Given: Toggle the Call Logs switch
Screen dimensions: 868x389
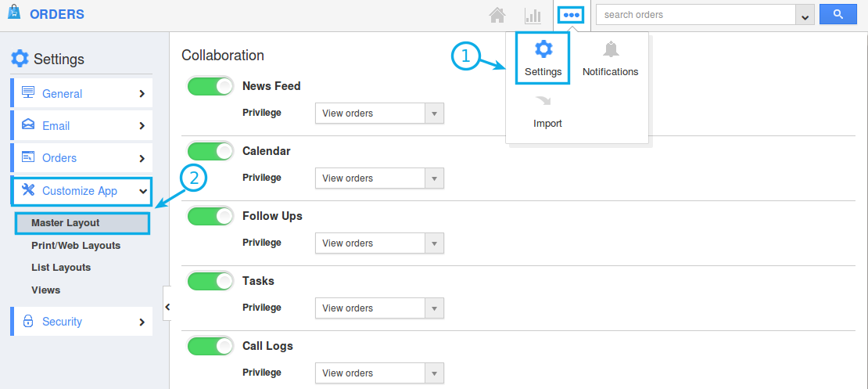Looking at the screenshot, I should point(210,346).
